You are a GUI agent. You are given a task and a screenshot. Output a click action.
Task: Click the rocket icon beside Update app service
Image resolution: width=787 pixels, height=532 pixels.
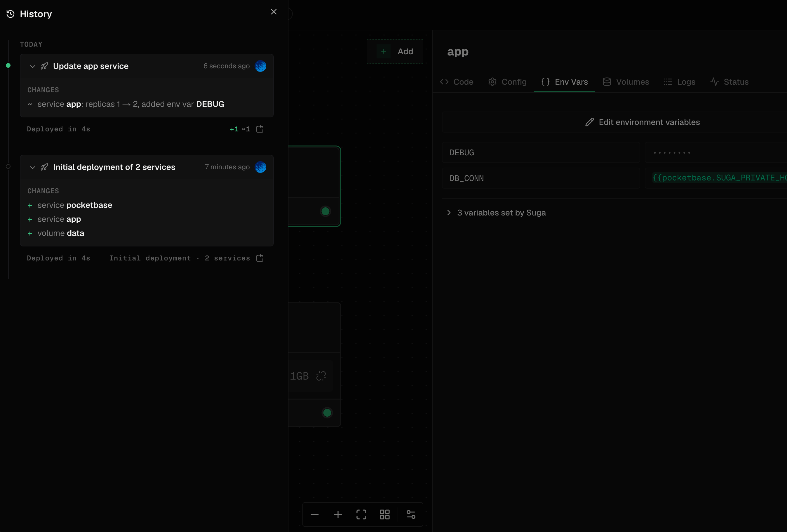44,66
